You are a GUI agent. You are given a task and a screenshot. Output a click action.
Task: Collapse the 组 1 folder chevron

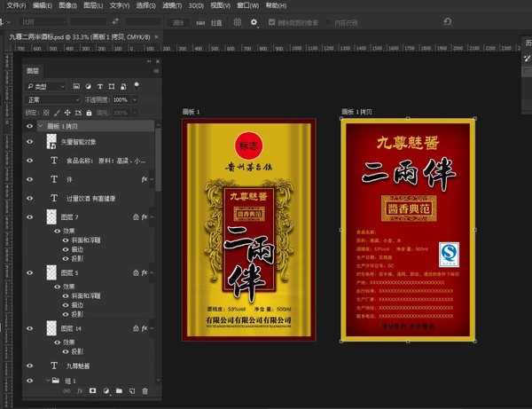pos(48,381)
